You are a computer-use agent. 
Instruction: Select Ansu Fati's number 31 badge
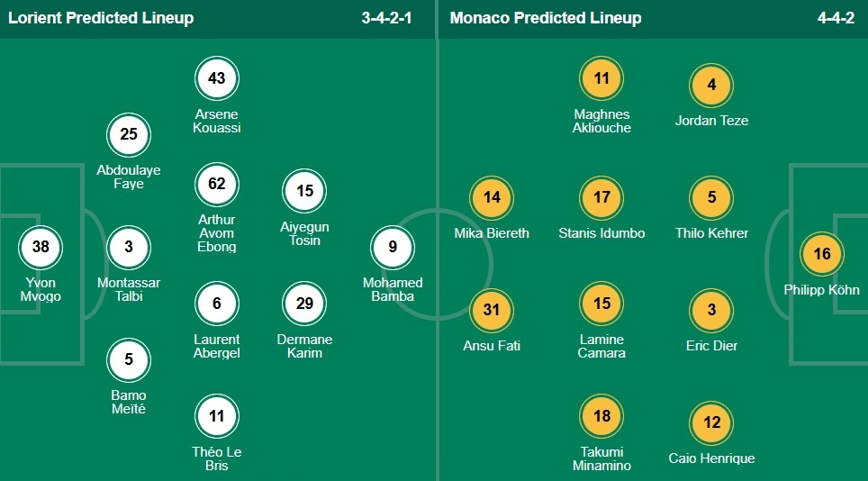coord(492,310)
